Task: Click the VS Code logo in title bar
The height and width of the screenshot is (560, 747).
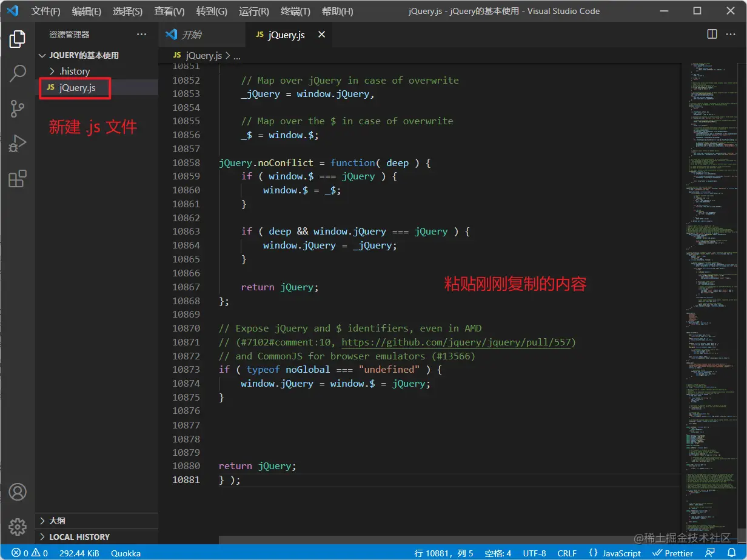Action: pos(13,11)
